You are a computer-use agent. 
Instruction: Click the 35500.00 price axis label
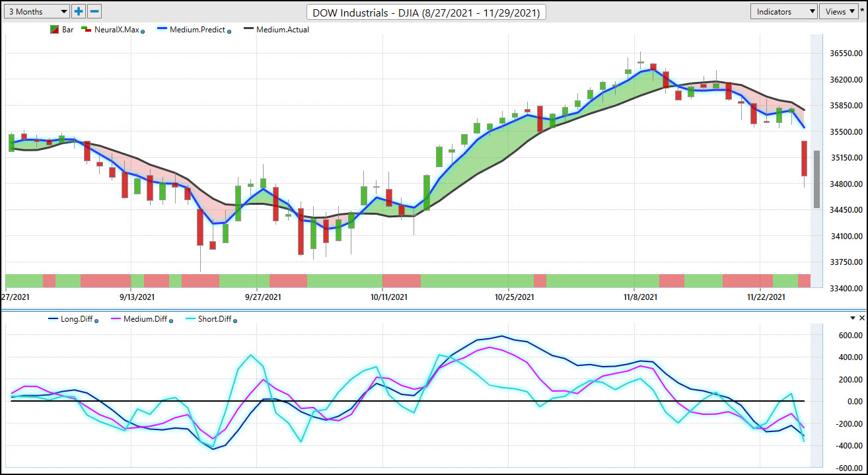[846, 131]
